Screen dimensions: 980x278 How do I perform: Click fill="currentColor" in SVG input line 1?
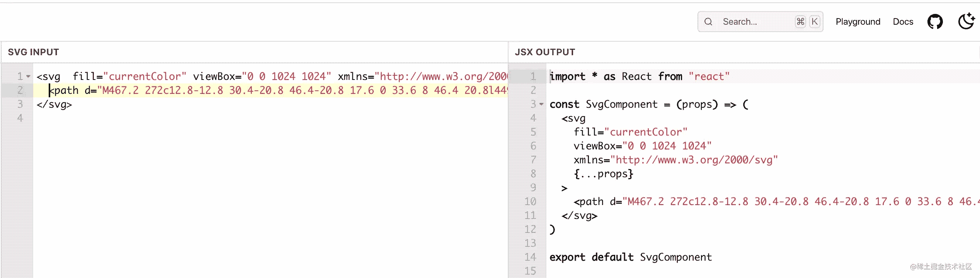(x=129, y=76)
